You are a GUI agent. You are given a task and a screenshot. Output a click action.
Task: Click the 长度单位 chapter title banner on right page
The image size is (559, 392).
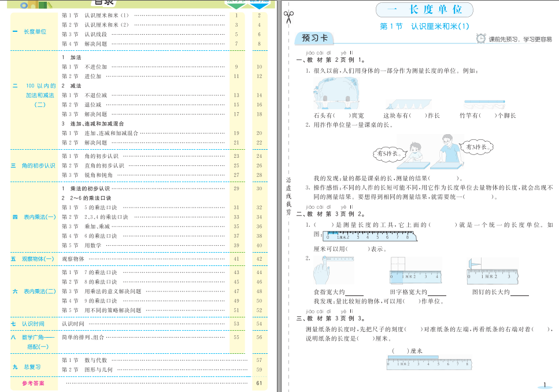(424, 10)
